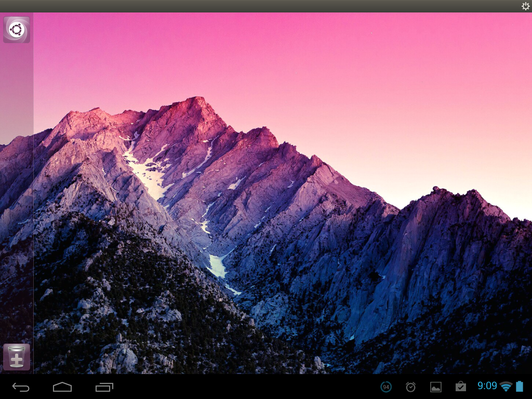Open the settings gear in top panel
532x399 pixels.
525,6
